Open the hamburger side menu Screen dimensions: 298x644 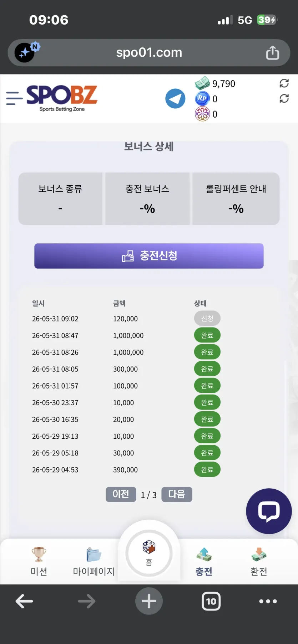pyautogui.click(x=14, y=98)
